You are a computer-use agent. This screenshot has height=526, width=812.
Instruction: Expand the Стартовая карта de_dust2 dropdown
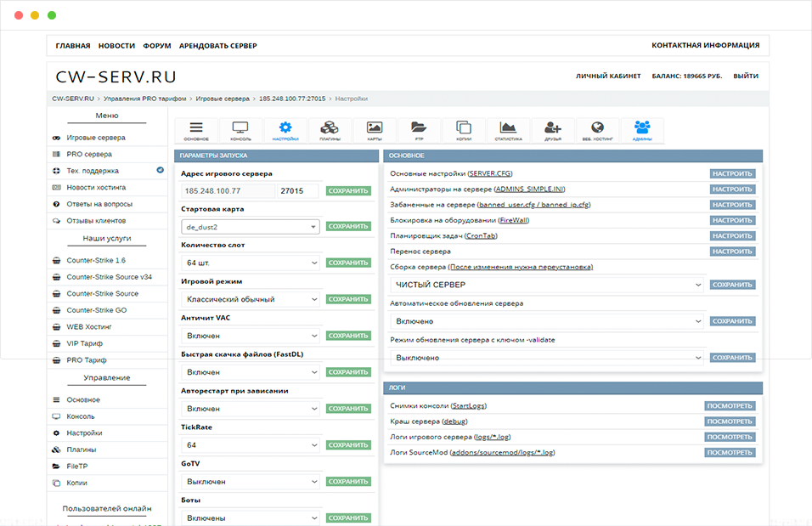[x=251, y=227]
